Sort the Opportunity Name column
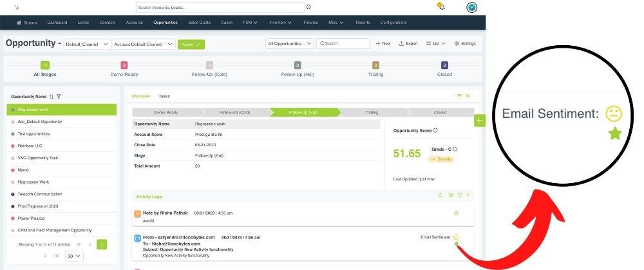The width and height of the screenshot is (644, 270). point(52,96)
